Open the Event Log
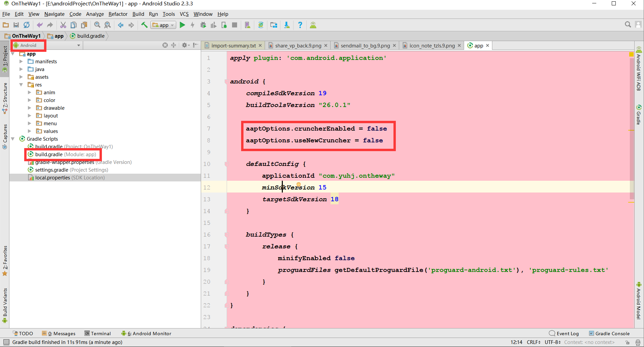 [x=564, y=333]
